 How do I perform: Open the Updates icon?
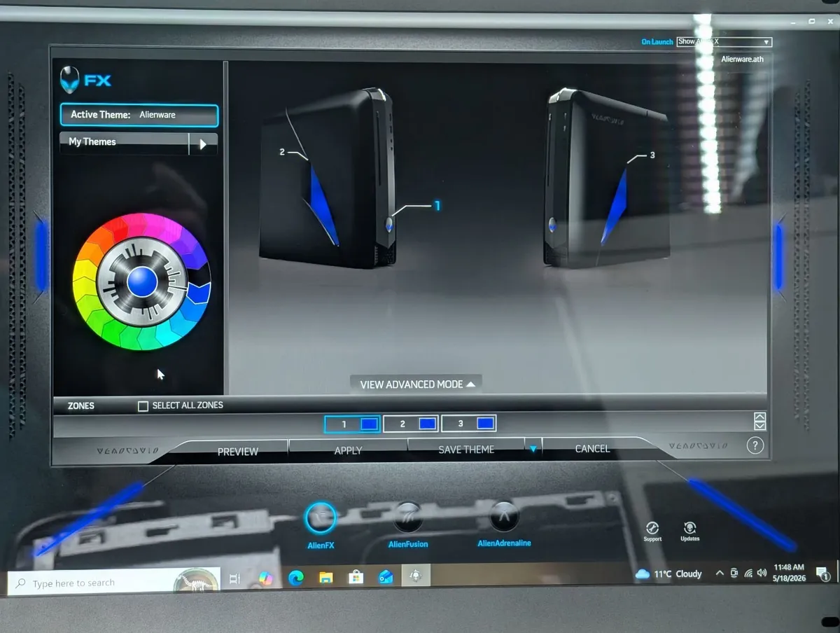coord(689,529)
